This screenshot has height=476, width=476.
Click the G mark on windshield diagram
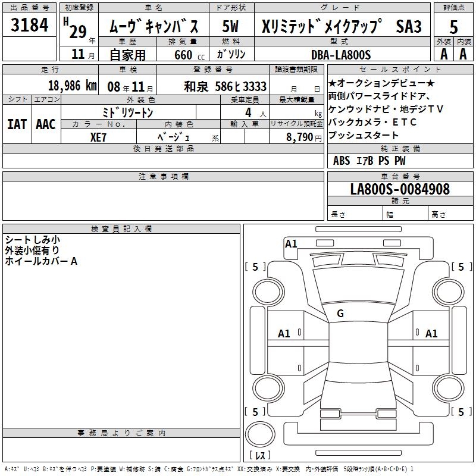[x=340, y=314]
